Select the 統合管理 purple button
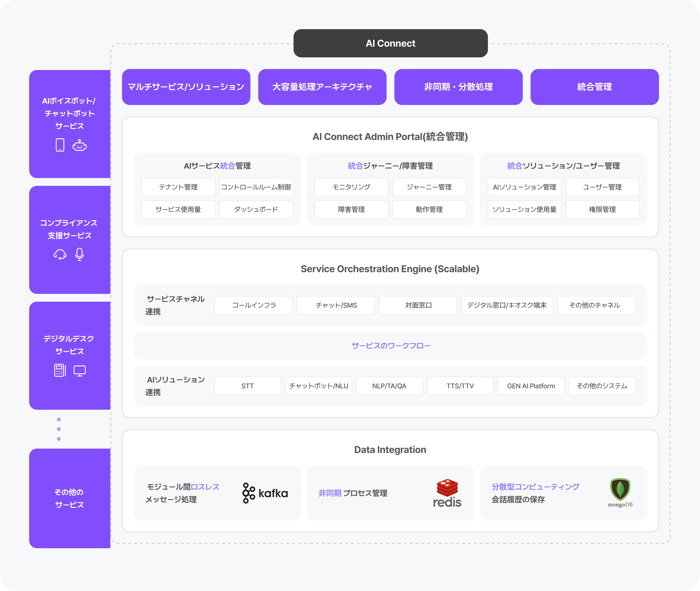 (x=595, y=87)
